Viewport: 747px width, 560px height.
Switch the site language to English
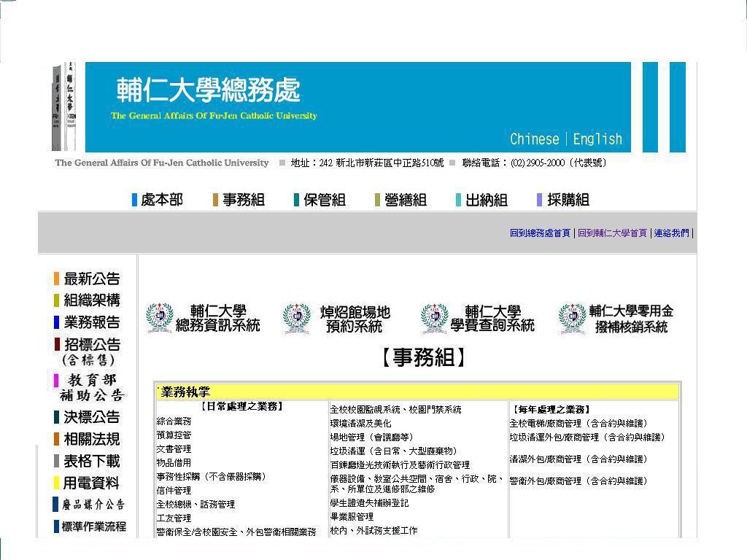(597, 139)
